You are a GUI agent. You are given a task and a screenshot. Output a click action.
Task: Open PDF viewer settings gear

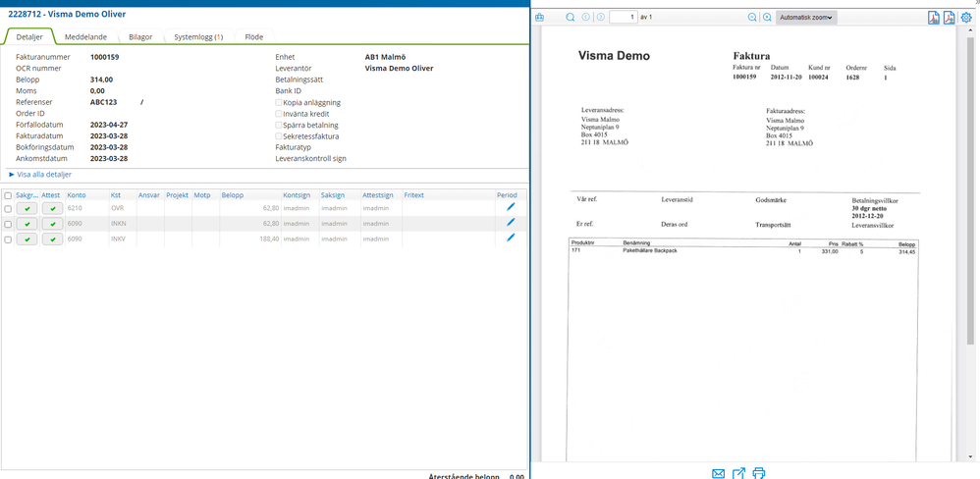coord(966,18)
